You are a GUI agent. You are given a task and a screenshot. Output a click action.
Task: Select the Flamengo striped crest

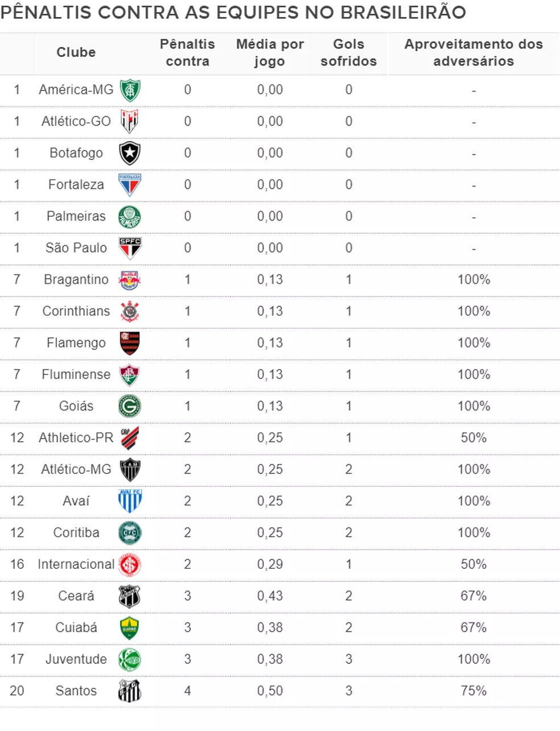coord(130,343)
